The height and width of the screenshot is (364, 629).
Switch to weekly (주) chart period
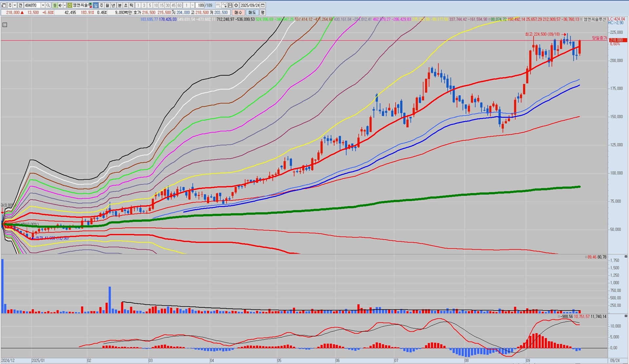point(101,5)
